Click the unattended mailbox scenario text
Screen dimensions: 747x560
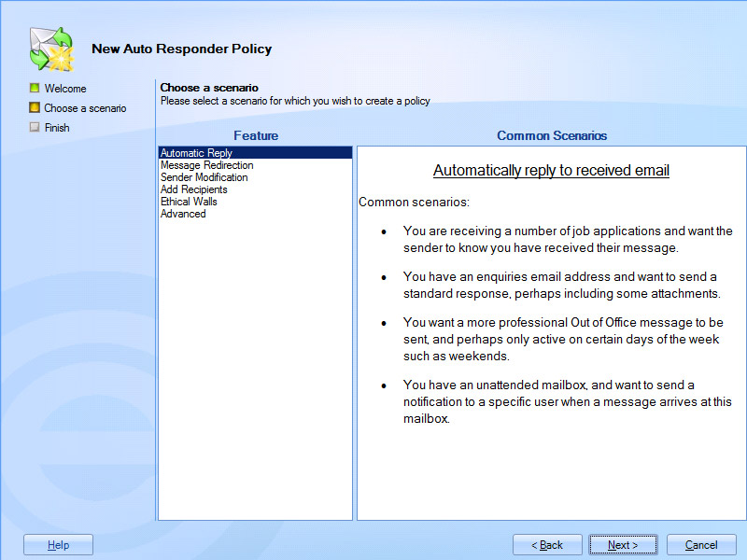tap(568, 401)
